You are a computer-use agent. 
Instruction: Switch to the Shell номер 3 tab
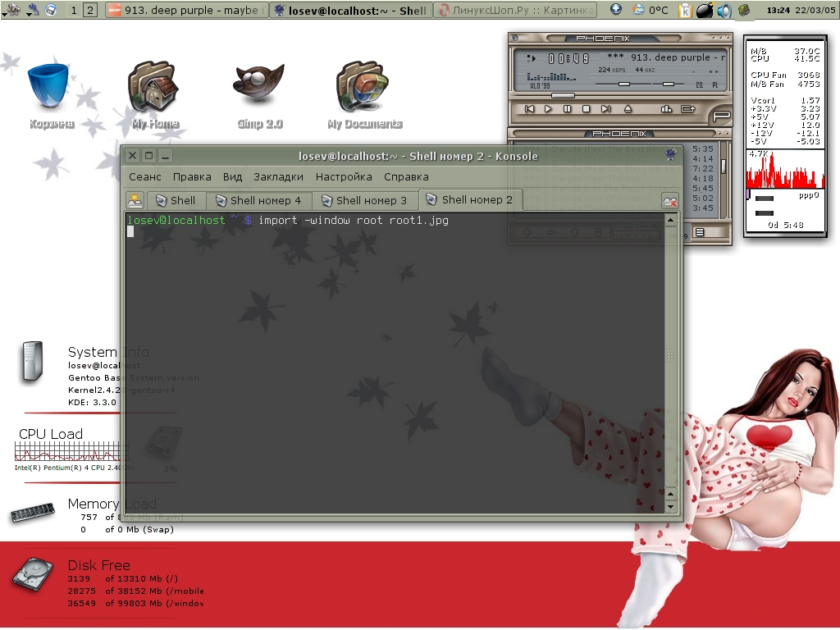point(365,201)
